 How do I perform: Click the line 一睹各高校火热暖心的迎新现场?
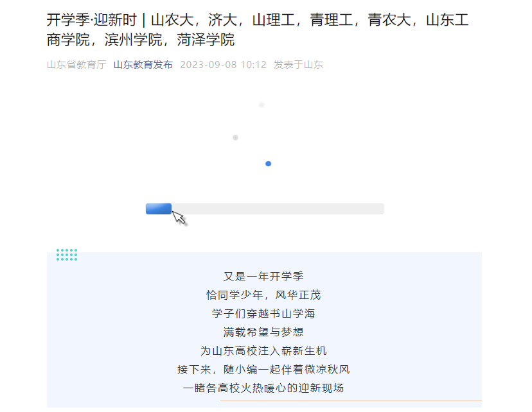pyautogui.click(x=263, y=388)
